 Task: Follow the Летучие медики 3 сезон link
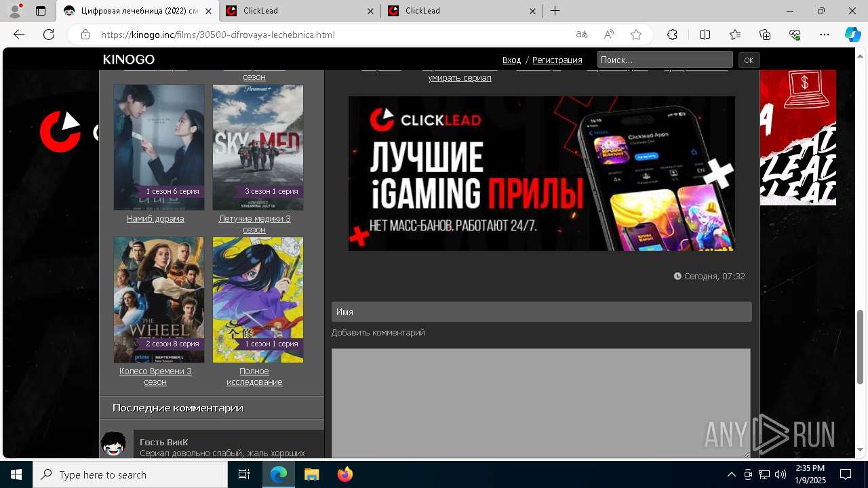pos(254,224)
